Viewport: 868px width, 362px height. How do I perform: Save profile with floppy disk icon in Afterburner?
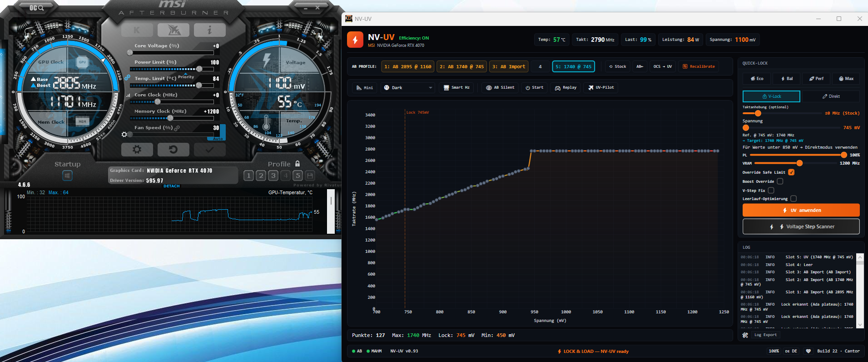(310, 176)
